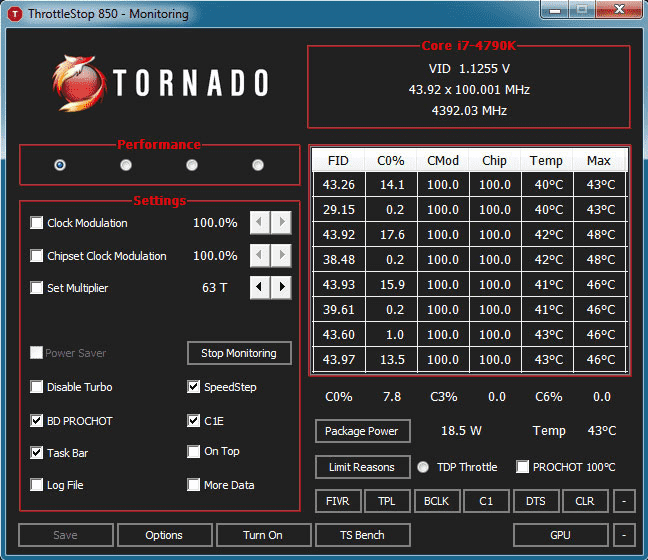The height and width of the screenshot is (560, 648).
Task: Lower Set Multiplier with left arrow
Action: pyautogui.click(x=260, y=287)
